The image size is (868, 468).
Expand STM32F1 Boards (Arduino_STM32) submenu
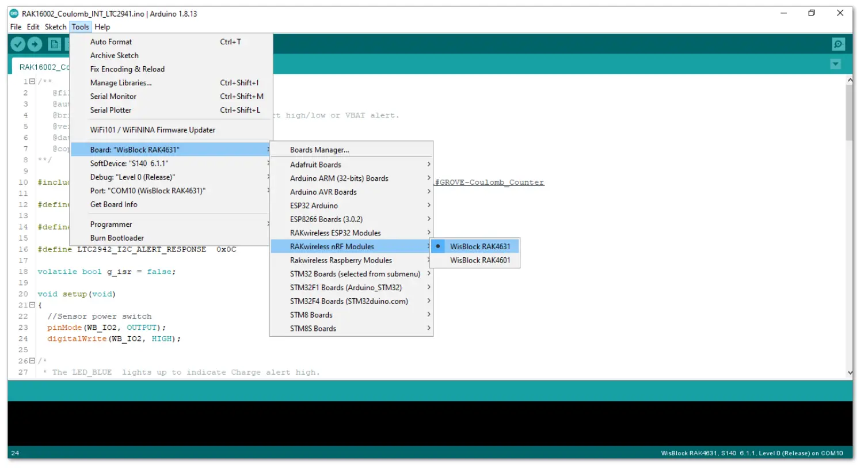pyautogui.click(x=351, y=288)
